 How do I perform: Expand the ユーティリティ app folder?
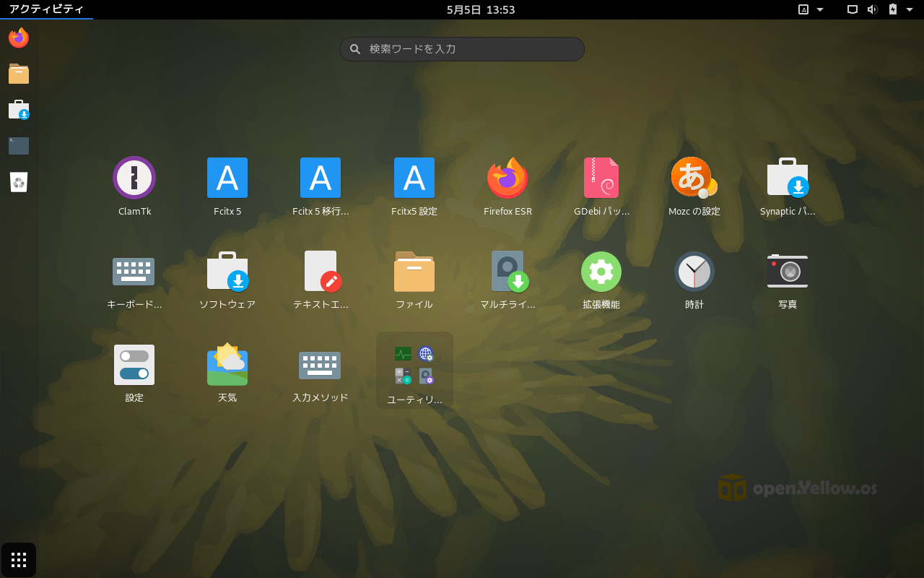point(414,370)
